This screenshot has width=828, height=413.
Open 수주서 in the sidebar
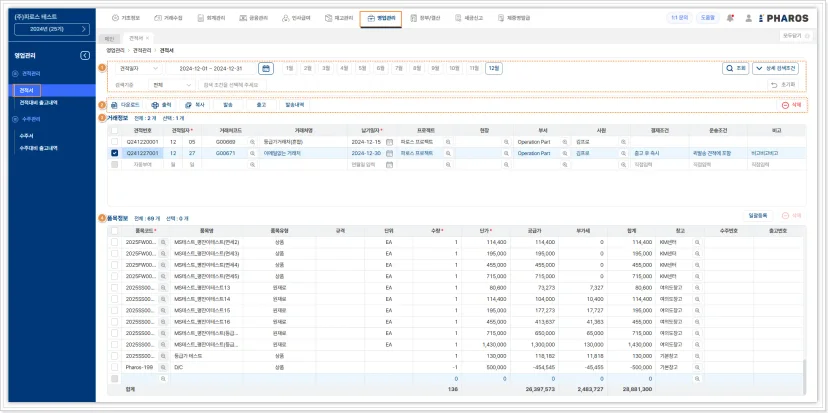coord(26,136)
